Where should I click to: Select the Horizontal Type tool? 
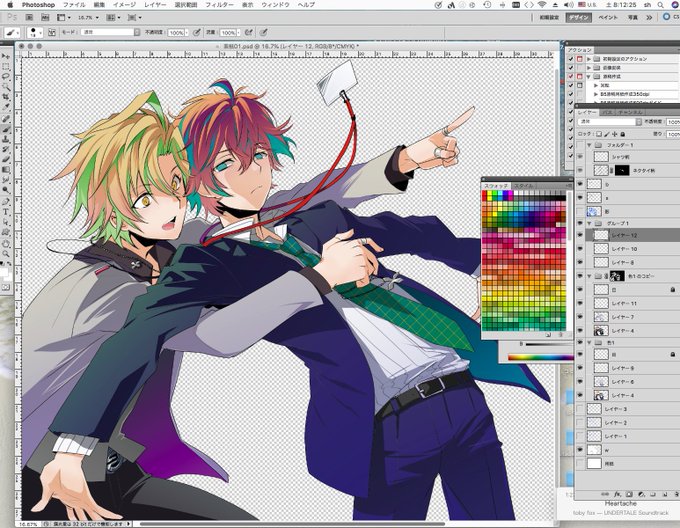point(6,212)
